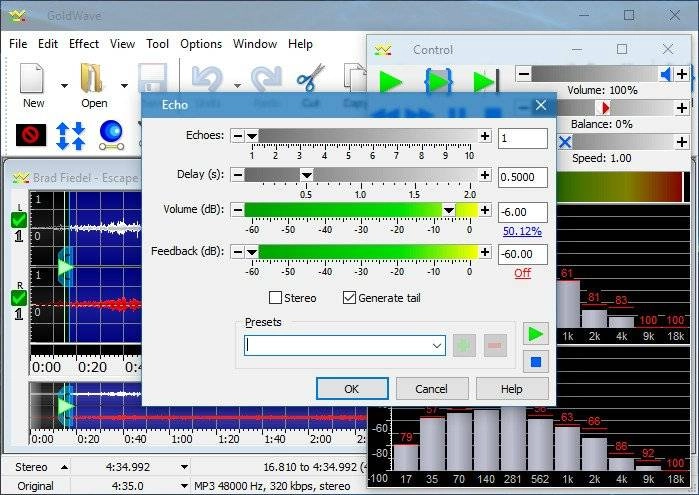Click the Redo arrow icon

(x=267, y=78)
